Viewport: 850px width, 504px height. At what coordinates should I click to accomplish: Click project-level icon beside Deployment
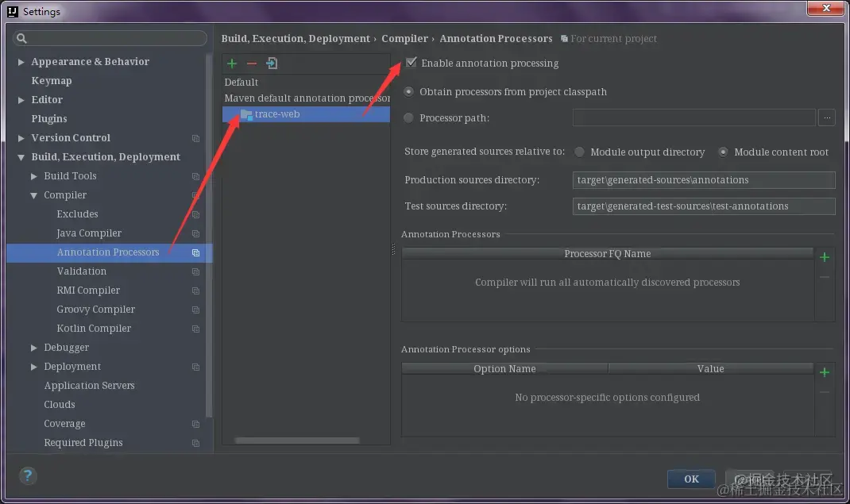[195, 367]
